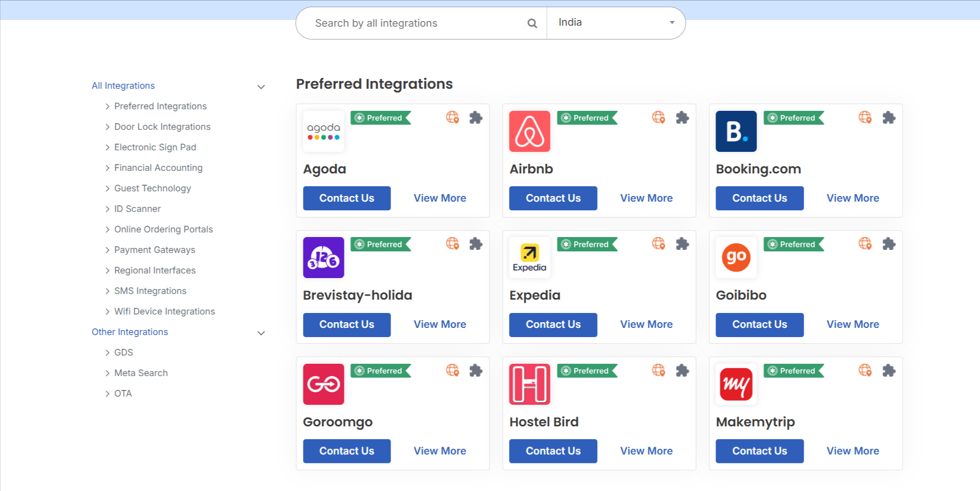Click the globe icon on Booking.com card
980x491 pixels.
tap(865, 117)
